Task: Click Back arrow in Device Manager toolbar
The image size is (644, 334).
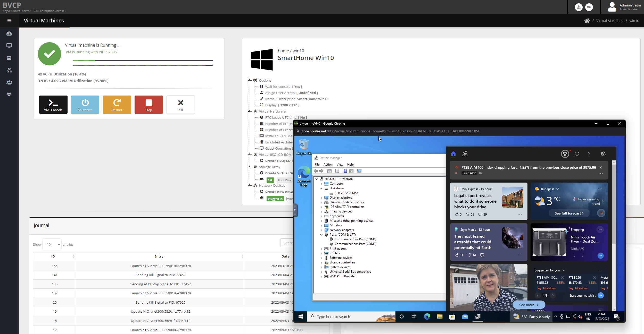Action: pos(316,171)
